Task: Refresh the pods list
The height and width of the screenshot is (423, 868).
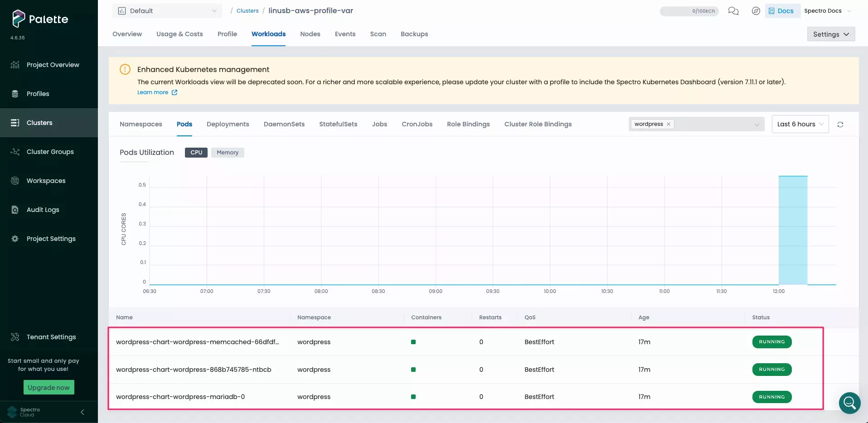Action: point(840,124)
